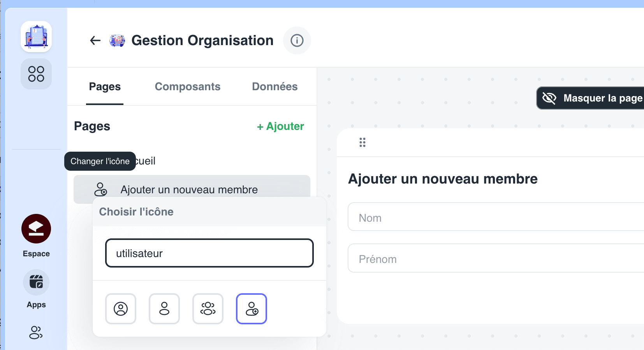Click the clipboard app logo in sidebar
The image size is (644, 350).
36,37
